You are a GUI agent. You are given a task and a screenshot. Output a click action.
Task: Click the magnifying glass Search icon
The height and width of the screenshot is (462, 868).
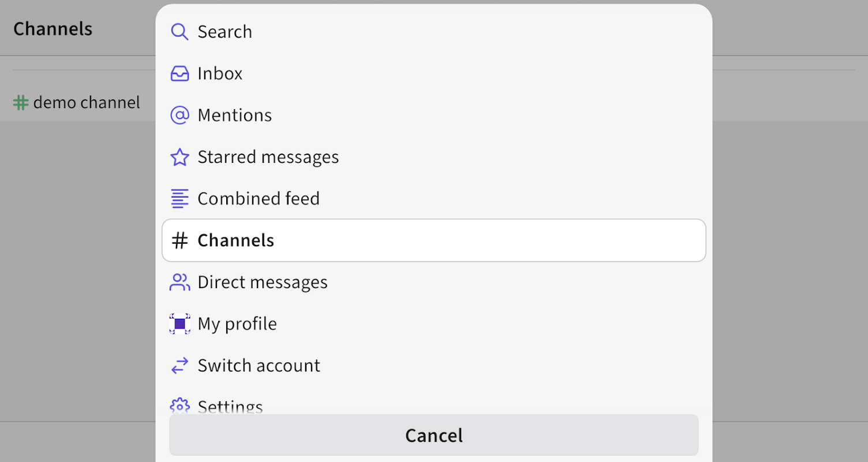click(x=179, y=32)
